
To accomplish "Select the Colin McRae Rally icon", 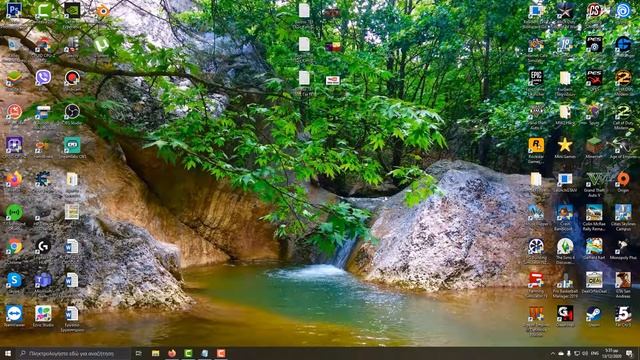I will pyautogui.click(x=594, y=213).
